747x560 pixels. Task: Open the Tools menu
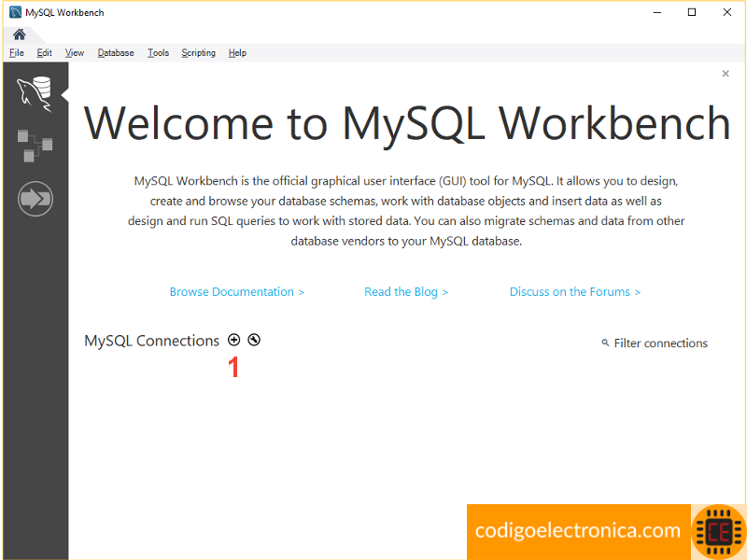(158, 53)
